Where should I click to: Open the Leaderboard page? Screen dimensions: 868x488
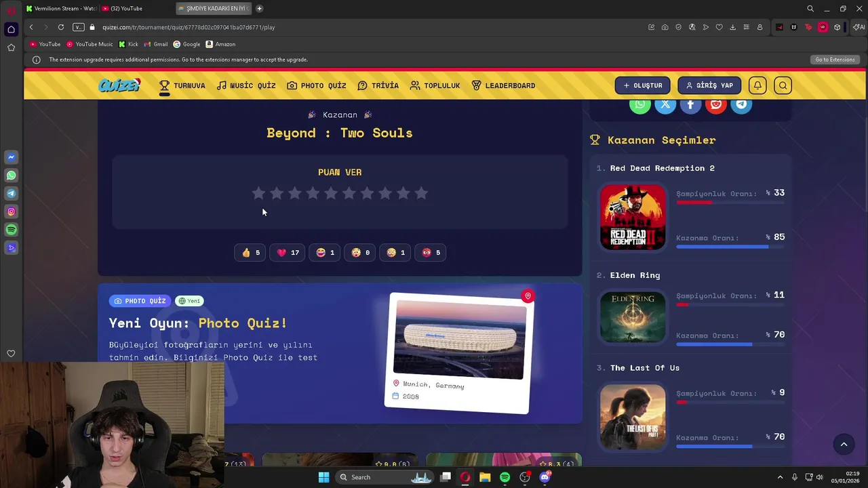(x=503, y=85)
